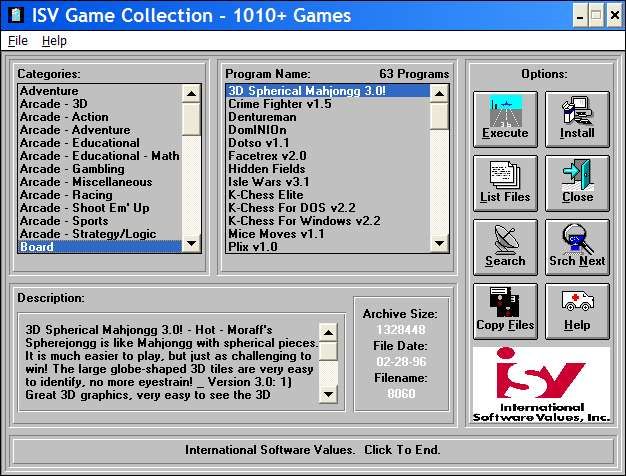
Task: Minimize the ISV Game Collection window
Action: point(580,16)
